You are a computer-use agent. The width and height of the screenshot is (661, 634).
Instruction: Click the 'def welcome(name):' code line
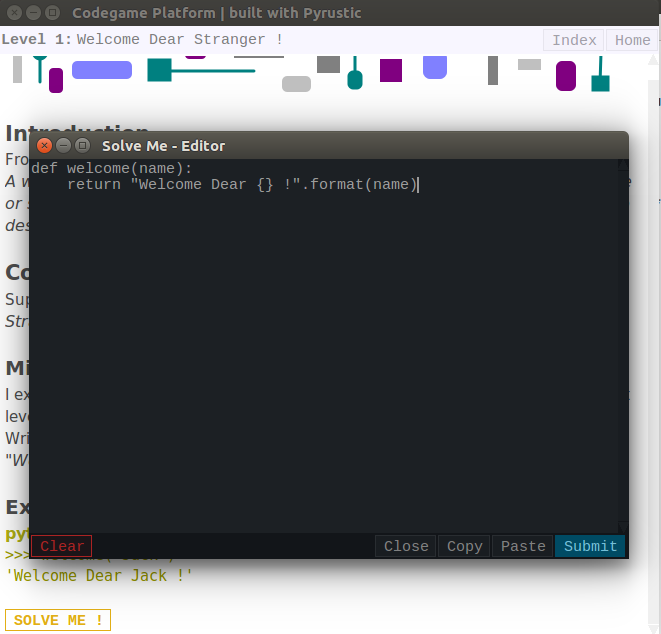[x=112, y=168]
